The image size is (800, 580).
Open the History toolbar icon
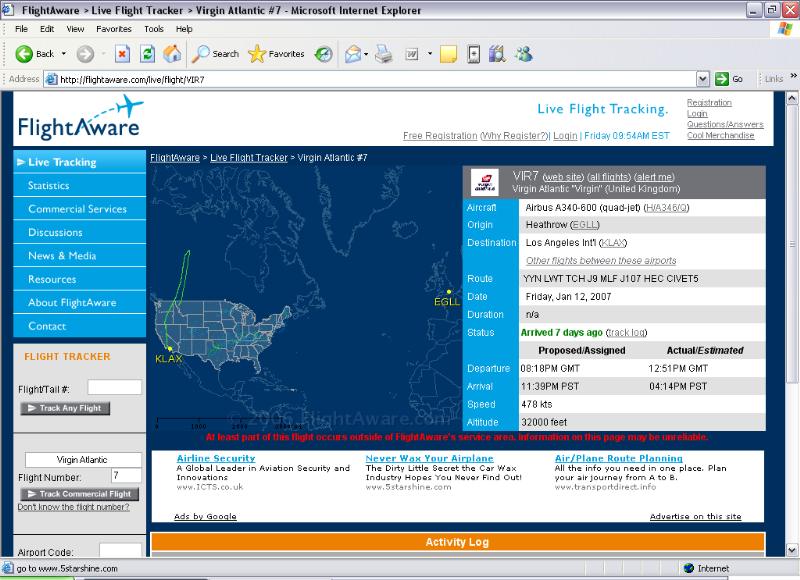324,53
